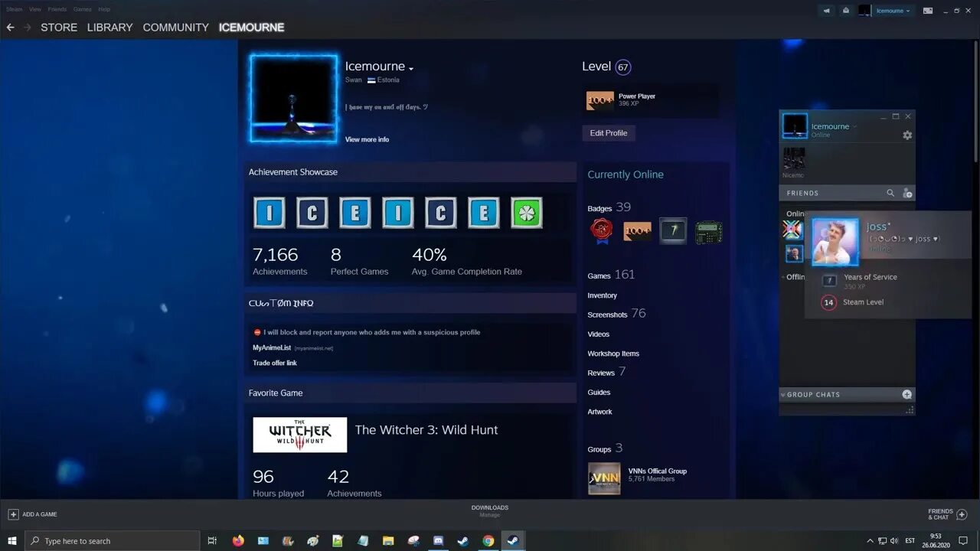Open Chrome from the taskbar
Screen dimensions: 980x551
(x=488, y=540)
